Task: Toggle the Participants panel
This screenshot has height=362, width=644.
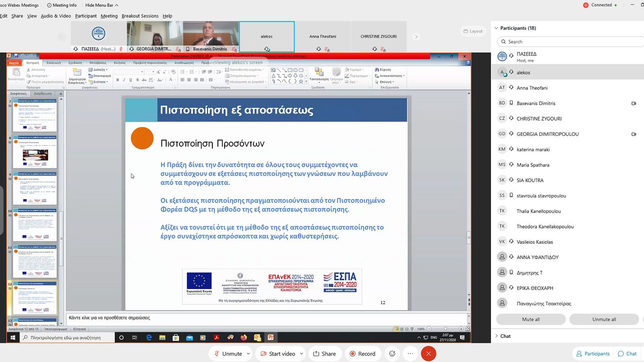Action: (x=593, y=354)
